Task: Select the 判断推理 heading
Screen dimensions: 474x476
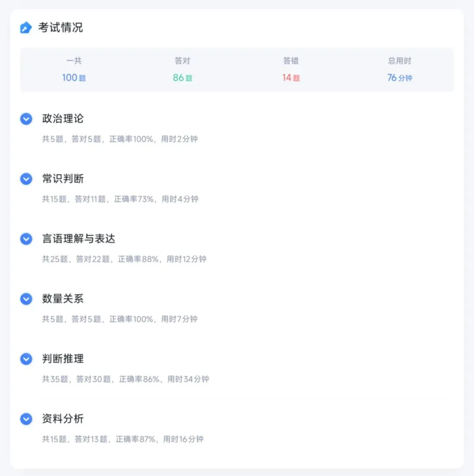Action: (63, 359)
